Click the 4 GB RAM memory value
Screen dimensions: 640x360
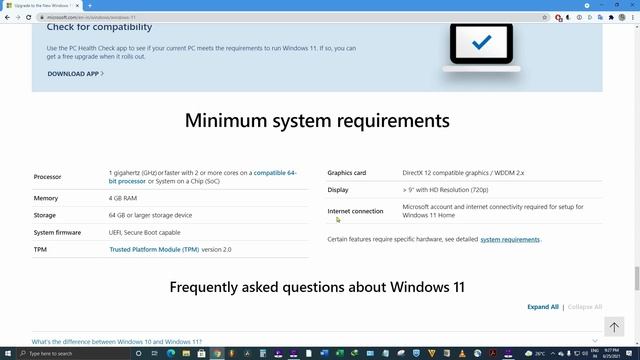click(123, 198)
